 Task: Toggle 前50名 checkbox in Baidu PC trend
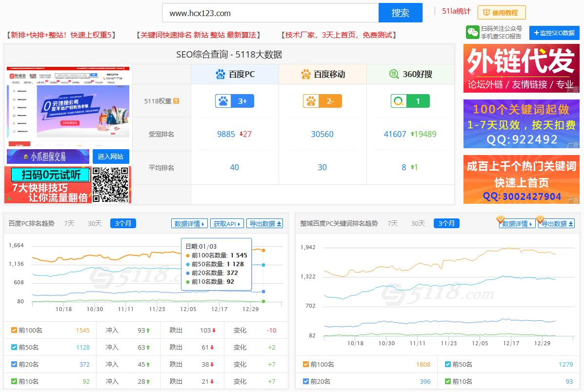(x=14, y=347)
